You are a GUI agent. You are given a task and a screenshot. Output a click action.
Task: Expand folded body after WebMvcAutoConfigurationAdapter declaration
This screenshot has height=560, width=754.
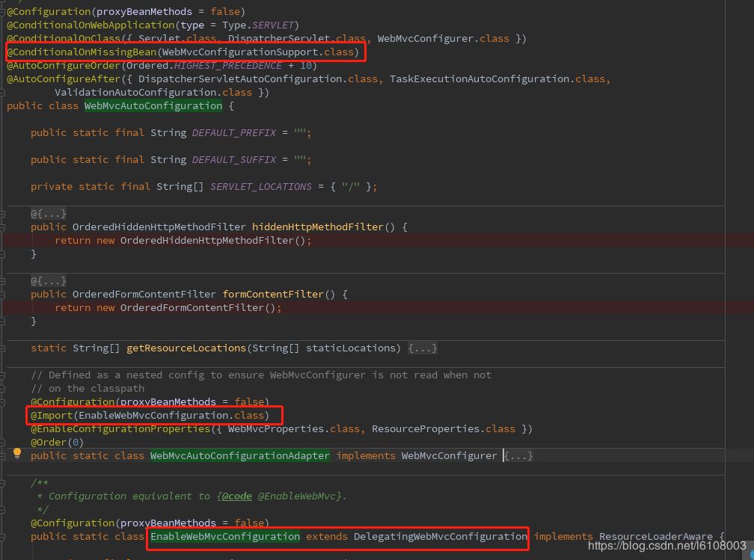tap(517, 455)
